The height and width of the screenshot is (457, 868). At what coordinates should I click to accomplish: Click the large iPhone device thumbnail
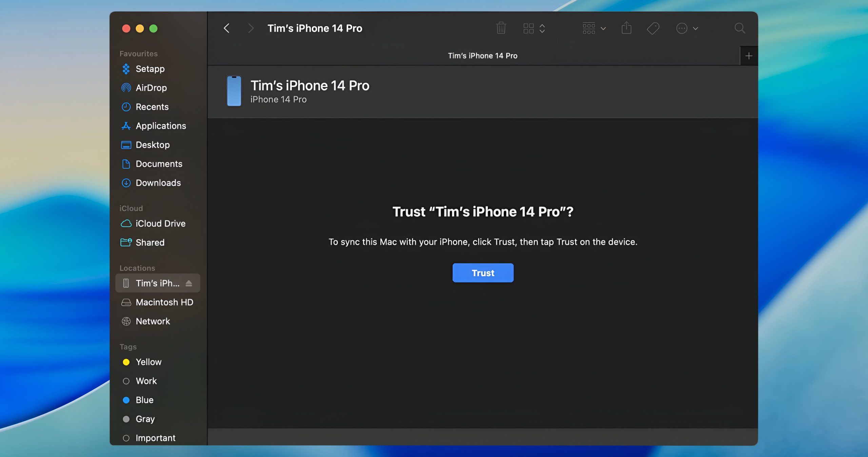coord(234,91)
